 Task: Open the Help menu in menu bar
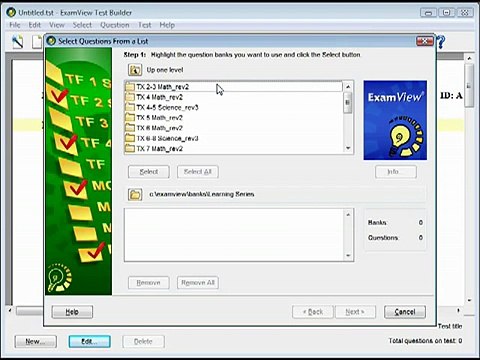(167, 25)
